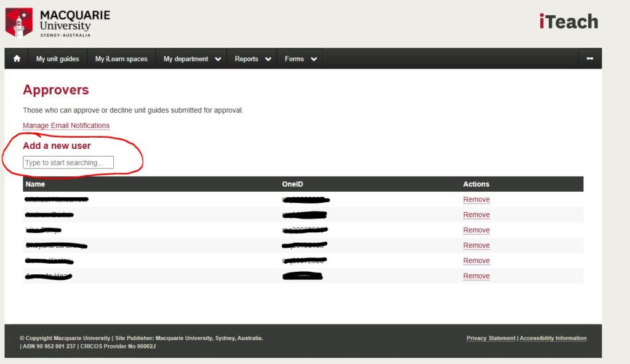Focus the Add a new user search field
Viewport: 630px width, 364px height.
68,162
